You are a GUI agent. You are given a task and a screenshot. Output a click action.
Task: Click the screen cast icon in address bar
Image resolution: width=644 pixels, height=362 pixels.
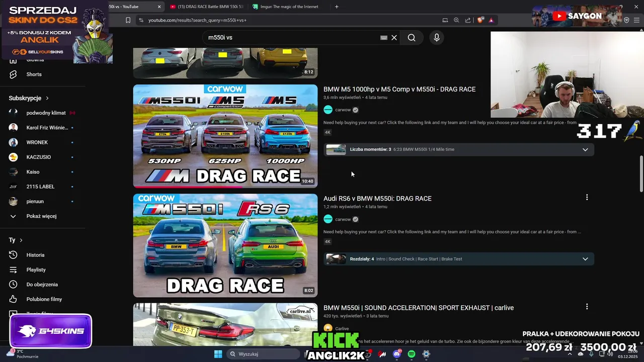click(445, 20)
